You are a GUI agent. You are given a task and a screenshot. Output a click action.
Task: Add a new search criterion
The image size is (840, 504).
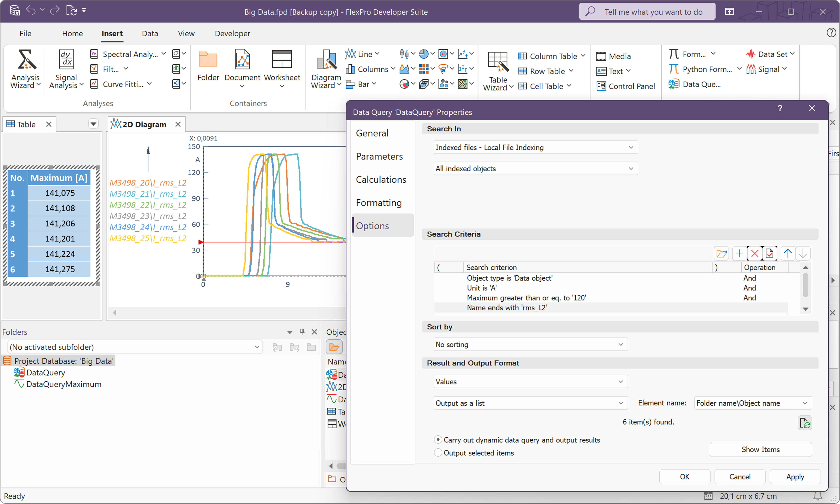(x=739, y=253)
